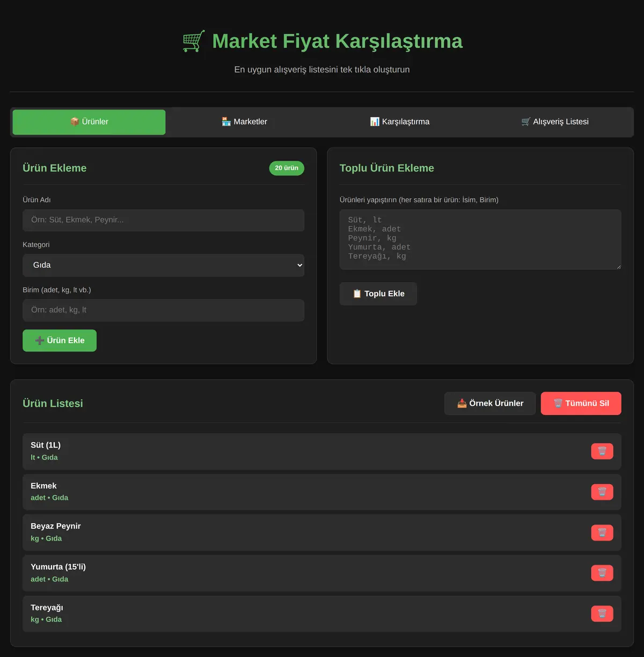
Task: Select the Süt (1L) product name
Action: 46,445
